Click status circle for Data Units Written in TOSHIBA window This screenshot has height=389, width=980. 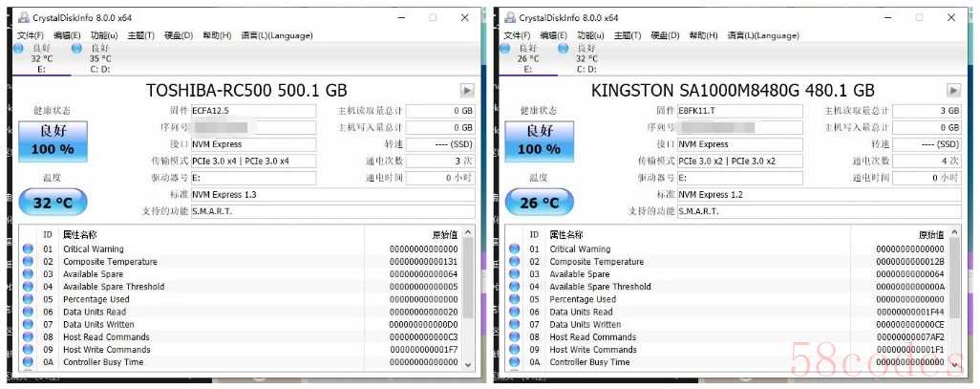coord(28,324)
